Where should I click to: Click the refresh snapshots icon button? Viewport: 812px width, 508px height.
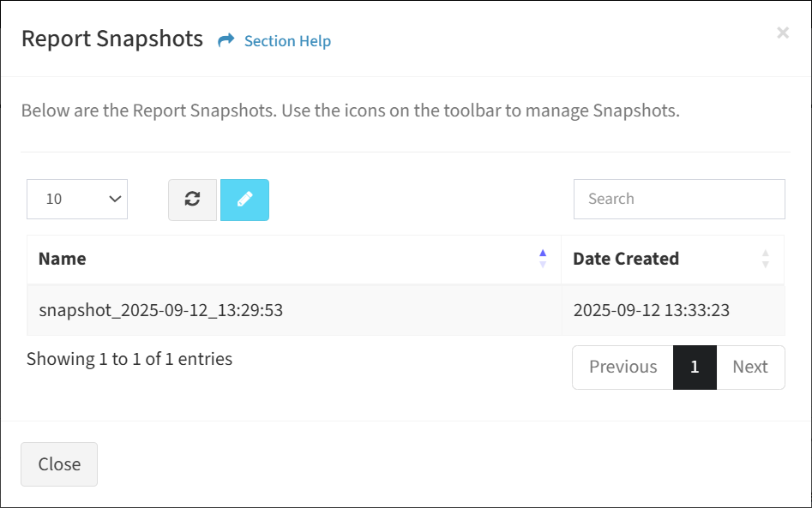click(192, 200)
